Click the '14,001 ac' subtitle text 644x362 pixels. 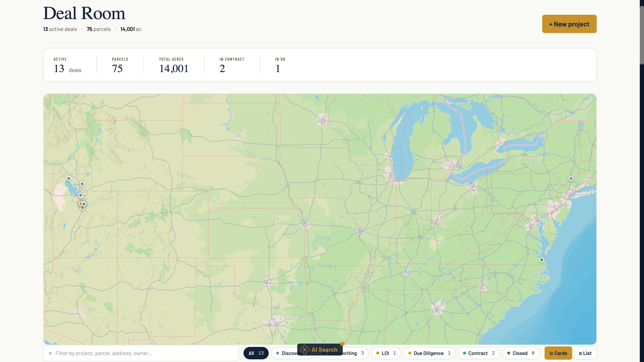(x=131, y=29)
